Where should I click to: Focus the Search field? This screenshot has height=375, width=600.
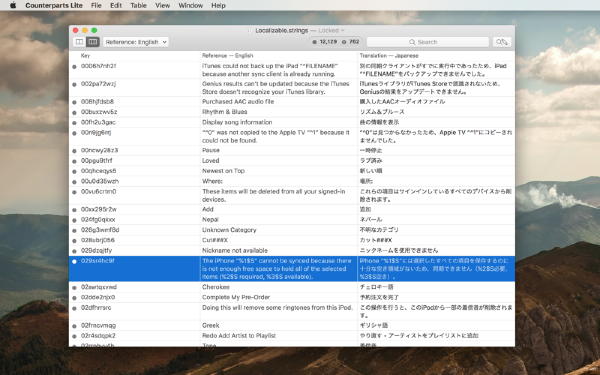click(427, 42)
